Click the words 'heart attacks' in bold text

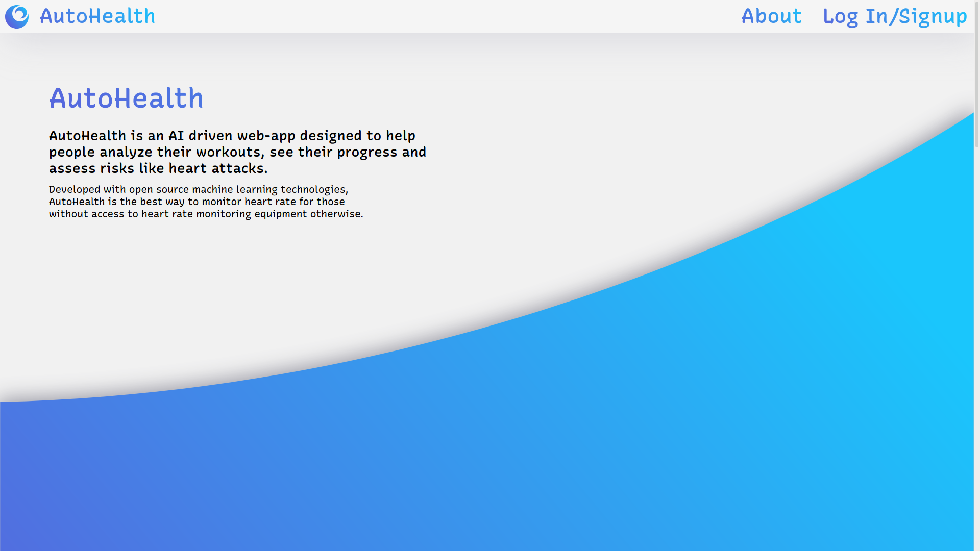coord(218,168)
